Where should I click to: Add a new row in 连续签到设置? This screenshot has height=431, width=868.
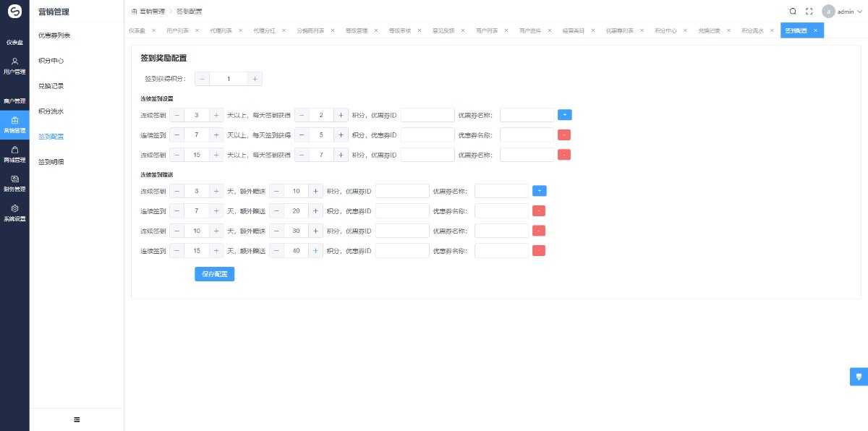(x=565, y=114)
